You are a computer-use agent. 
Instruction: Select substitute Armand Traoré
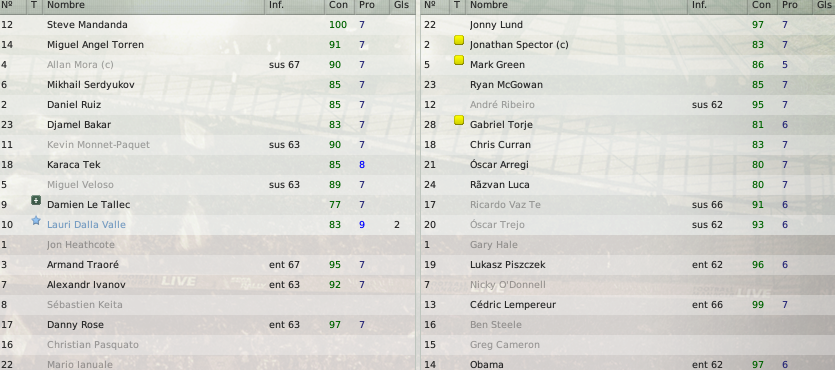(207, 265)
